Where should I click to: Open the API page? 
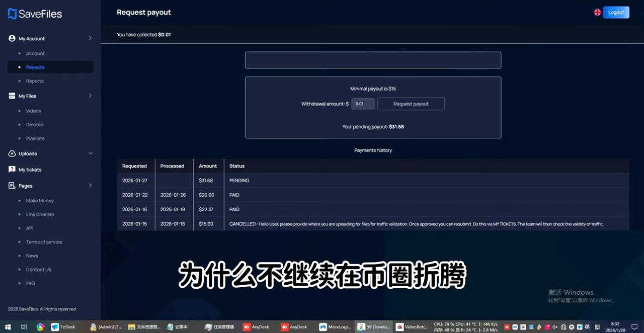point(30,228)
